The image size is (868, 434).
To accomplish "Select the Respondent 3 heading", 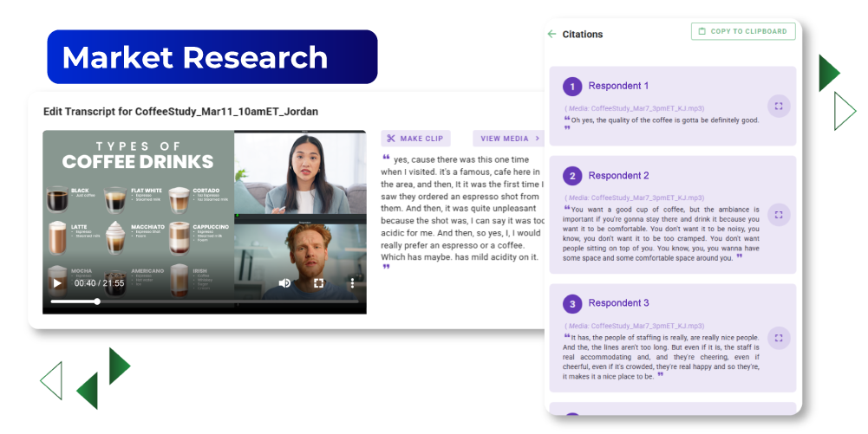I will tap(617, 303).
